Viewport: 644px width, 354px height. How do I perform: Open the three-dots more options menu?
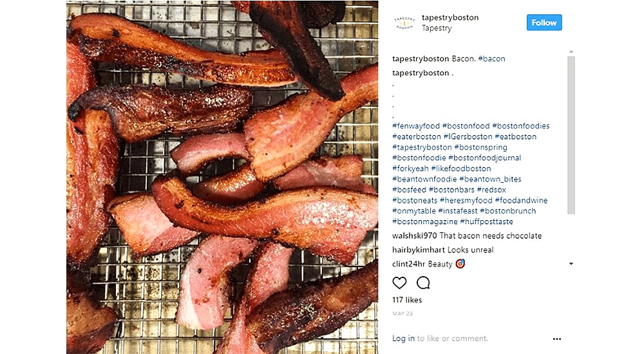coord(557,339)
